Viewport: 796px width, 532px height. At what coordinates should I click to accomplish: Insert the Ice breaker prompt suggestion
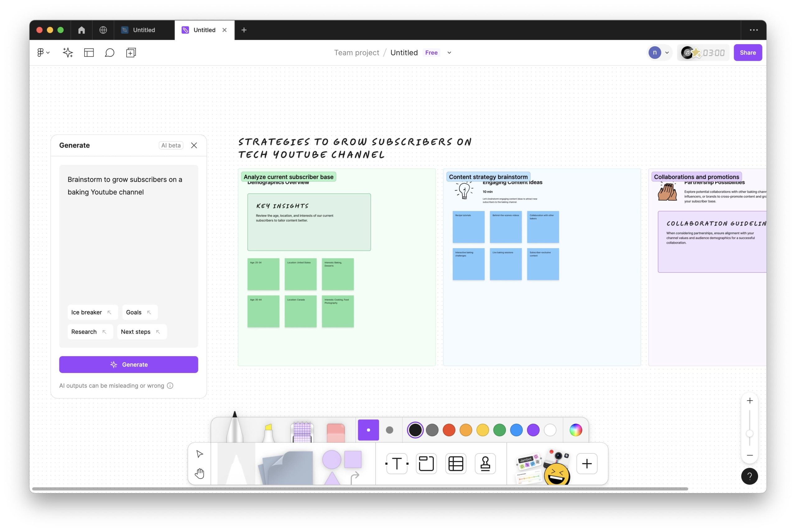click(x=92, y=312)
